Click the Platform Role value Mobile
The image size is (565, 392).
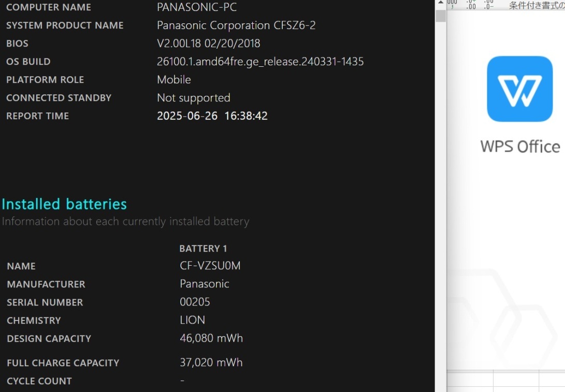point(173,80)
